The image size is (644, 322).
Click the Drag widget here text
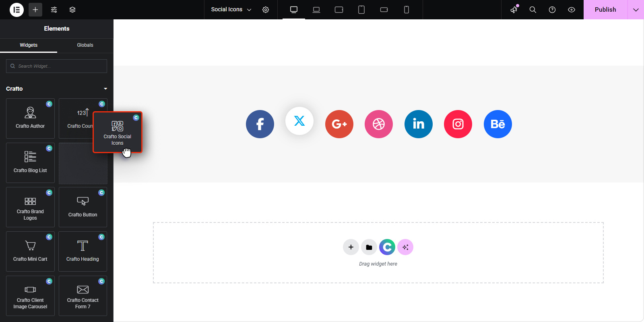click(378, 264)
